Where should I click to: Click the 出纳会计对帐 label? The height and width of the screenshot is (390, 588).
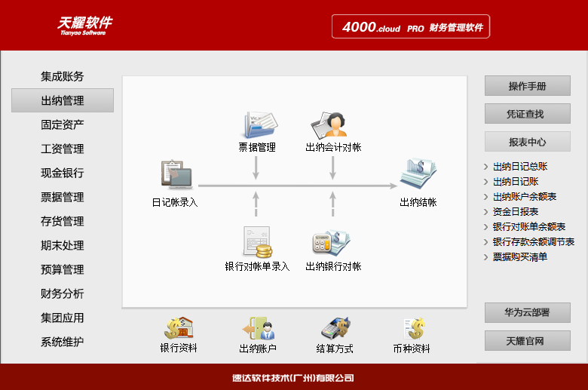pos(333,147)
